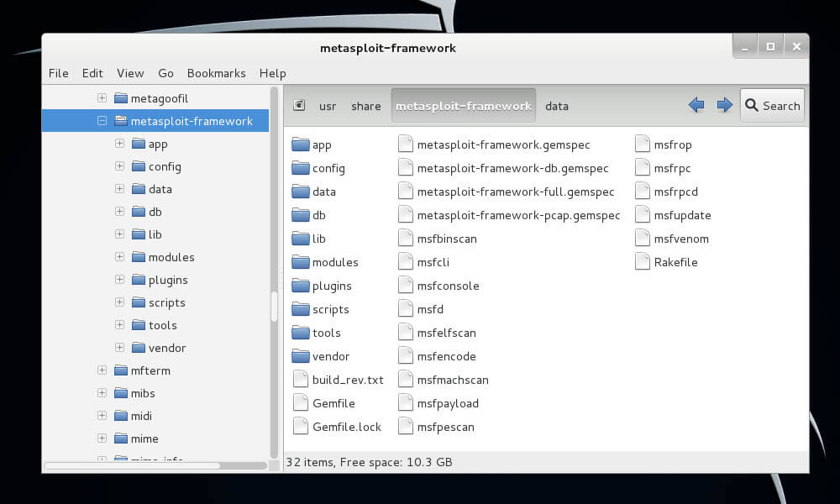This screenshot has height=504, width=840.
Task: Expand the metagoofil tree node
Action: (102, 98)
